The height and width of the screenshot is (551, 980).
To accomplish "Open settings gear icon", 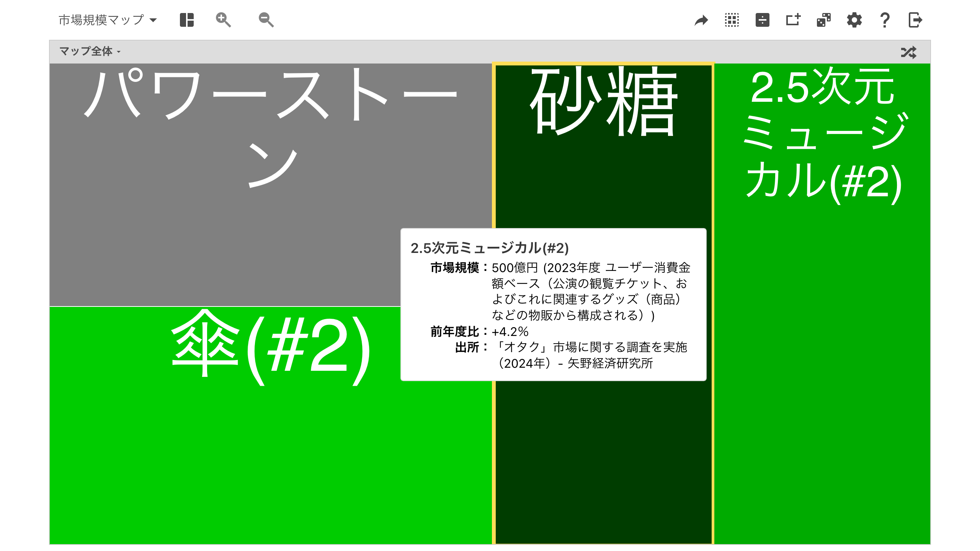I will tap(854, 20).
